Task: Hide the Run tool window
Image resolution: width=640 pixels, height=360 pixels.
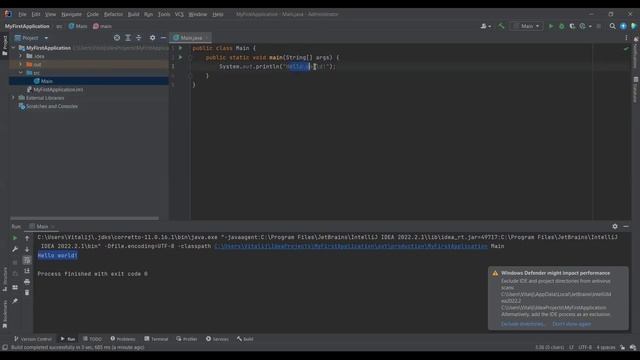Action: tap(626, 226)
